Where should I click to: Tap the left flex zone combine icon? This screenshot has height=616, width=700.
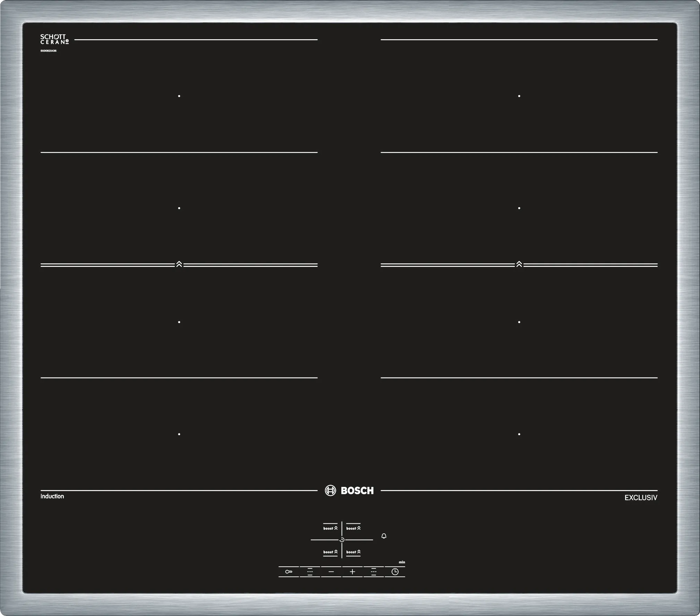[310, 572]
